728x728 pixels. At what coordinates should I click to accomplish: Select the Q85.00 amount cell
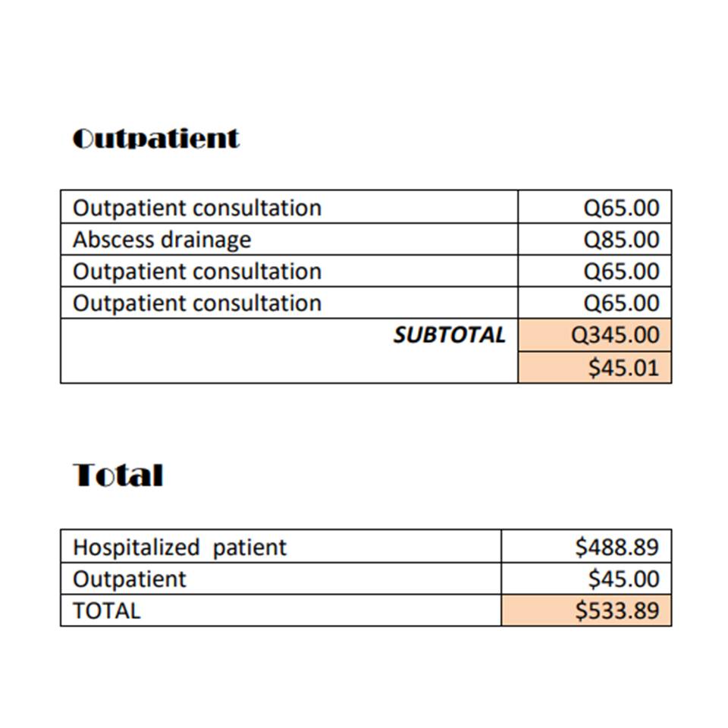click(595, 239)
